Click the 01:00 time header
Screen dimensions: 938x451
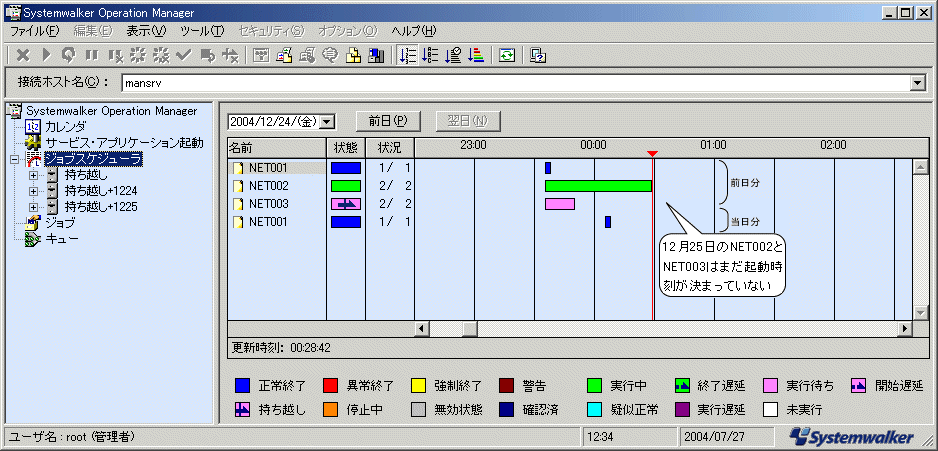[x=713, y=145]
